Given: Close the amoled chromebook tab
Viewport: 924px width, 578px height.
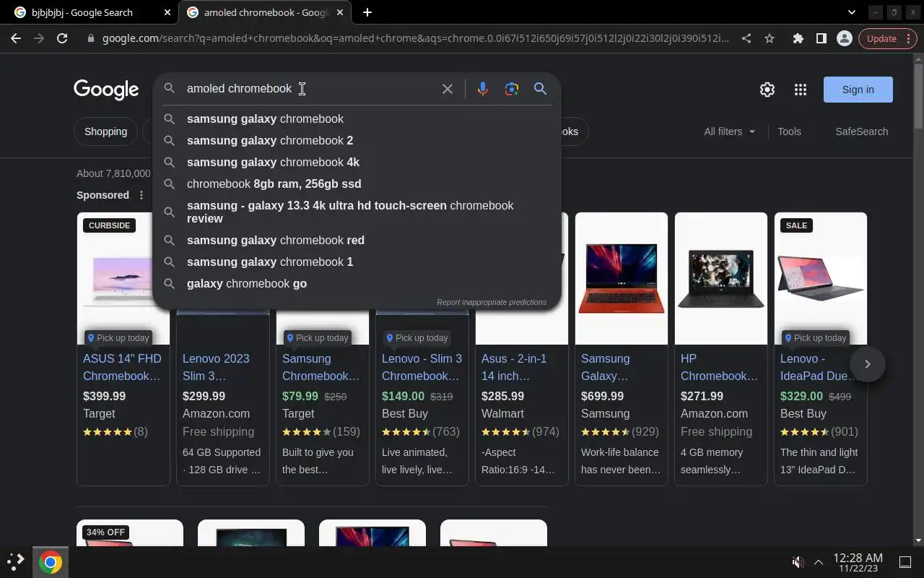Looking at the screenshot, I should 339,12.
